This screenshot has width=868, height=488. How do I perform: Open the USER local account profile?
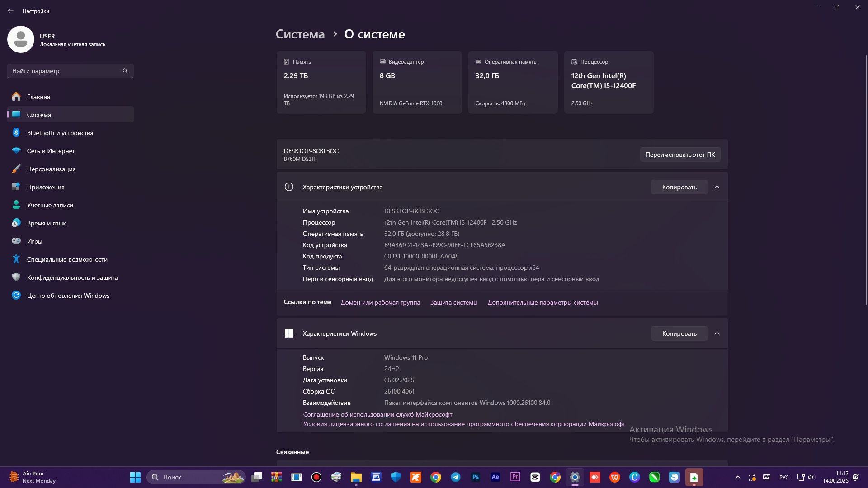(x=57, y=39)
